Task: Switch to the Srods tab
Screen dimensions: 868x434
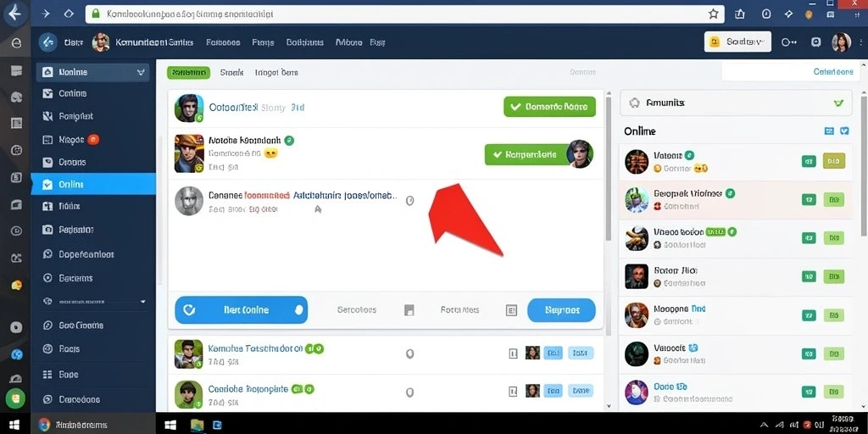Action: (232, 73)
